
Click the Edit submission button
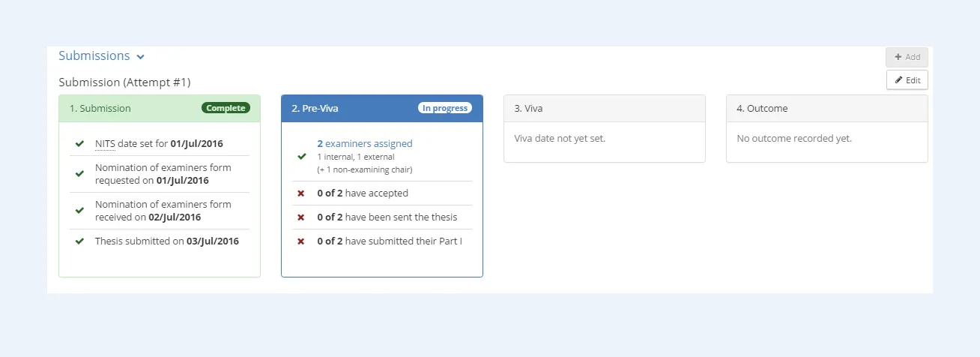(x=907, y=80)
